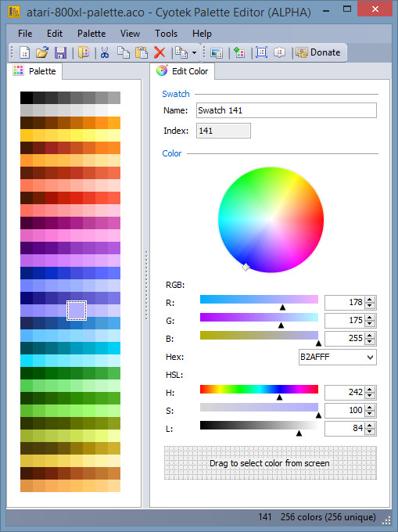This screenshot has width=398, height=532.
Task: Select the highlighted lavender swatch 141
Action: click(77, 311)
